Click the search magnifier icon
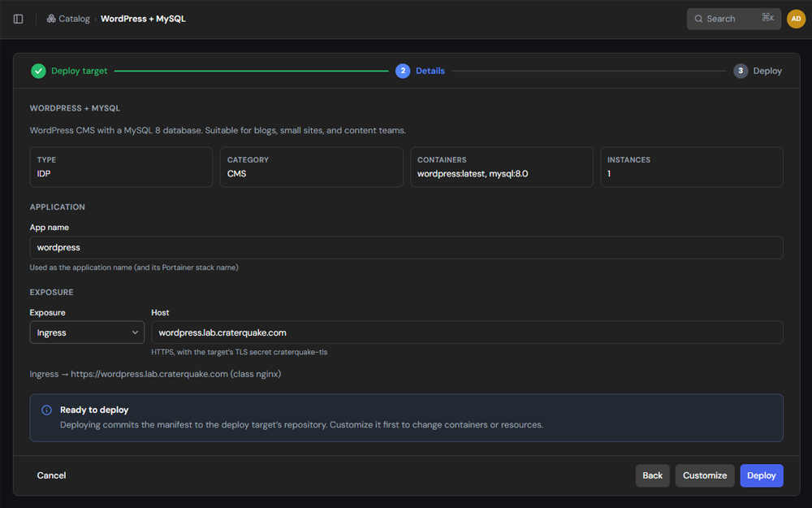Screen dimensions: 812x508 click(x=698, y=19)
